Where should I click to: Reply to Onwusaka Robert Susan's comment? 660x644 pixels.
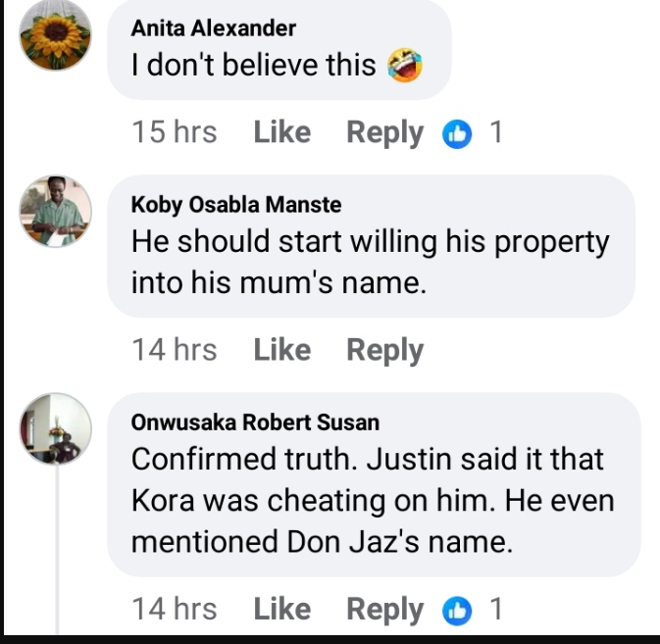tap(384, 609)
